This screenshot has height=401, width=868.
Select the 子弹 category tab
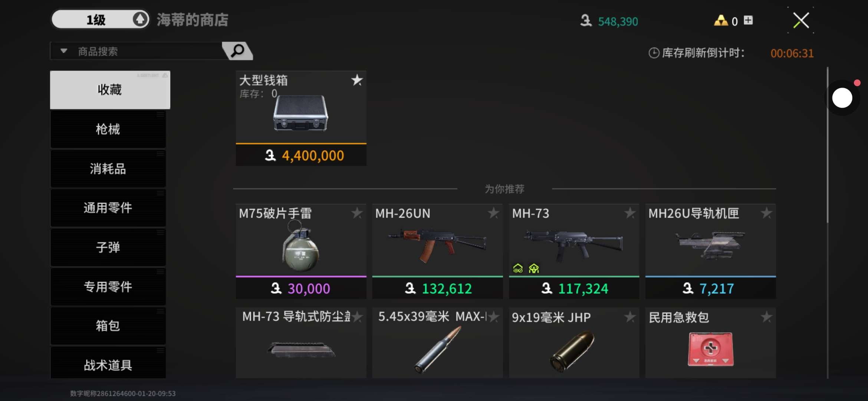pos(108,247)
